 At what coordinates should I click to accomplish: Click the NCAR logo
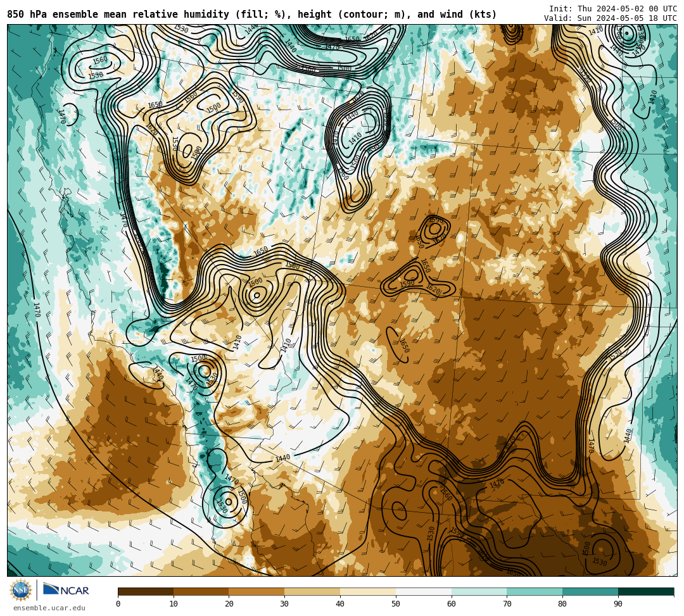[66, 590]
